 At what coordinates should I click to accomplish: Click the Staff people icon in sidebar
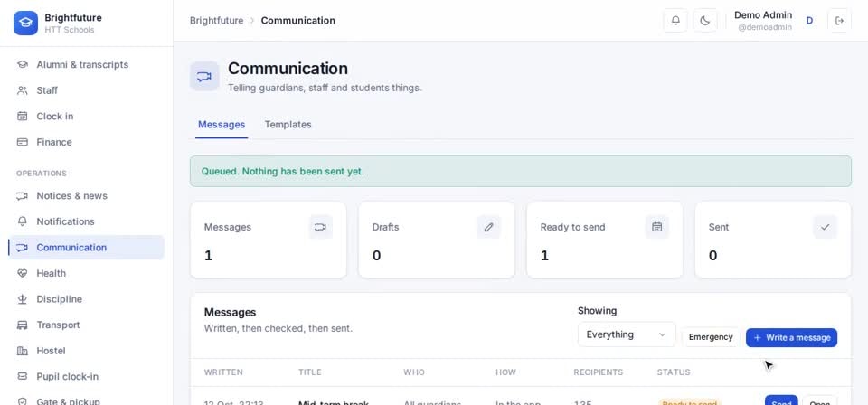click(x=22, y=90)
